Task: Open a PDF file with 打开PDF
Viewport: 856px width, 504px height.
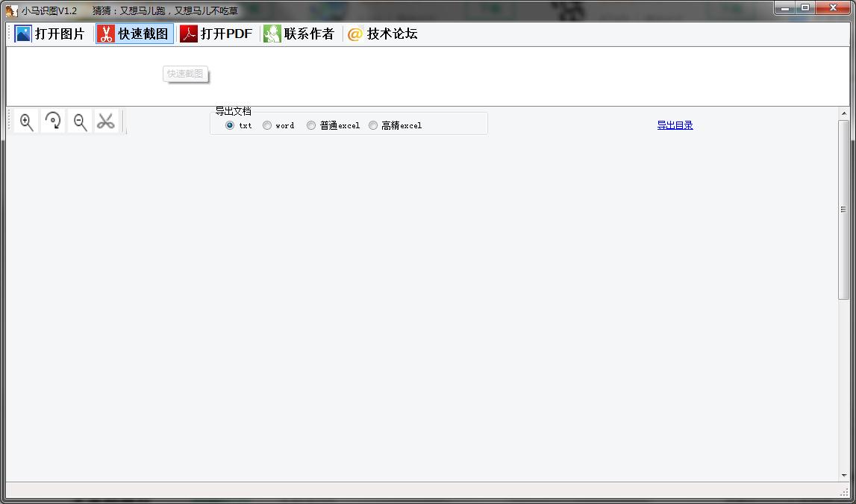Action: 216,34
